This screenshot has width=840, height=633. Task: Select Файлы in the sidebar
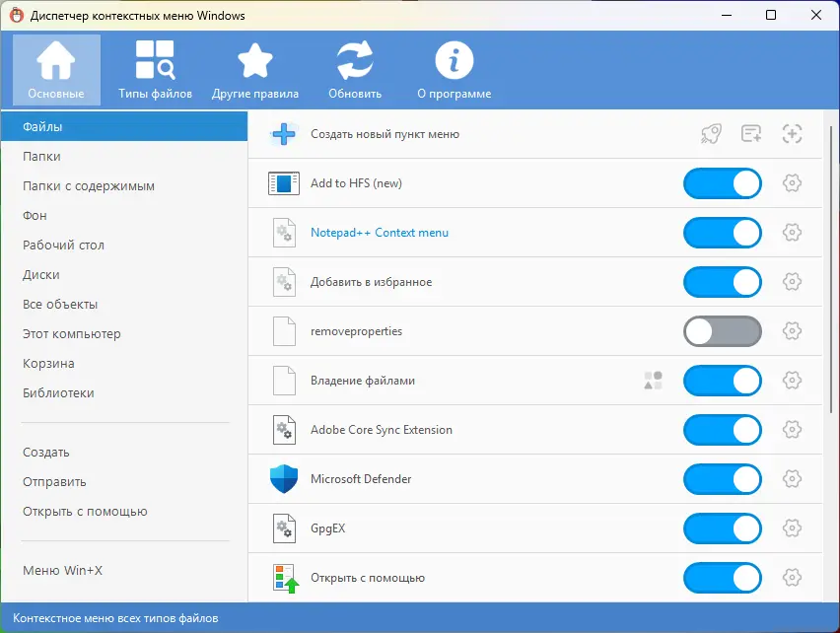coord(124,126)
